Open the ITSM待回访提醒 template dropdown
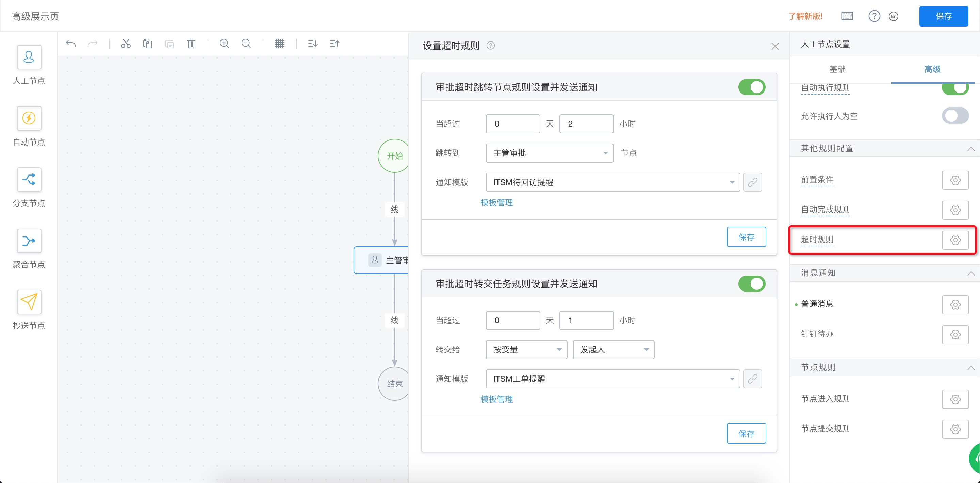Viewport: 980px width, 483px height. click(612, 182)
